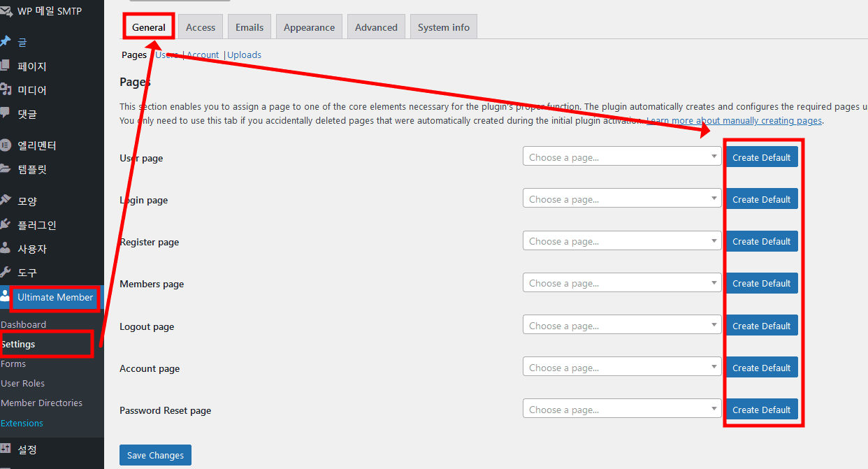Select the Appearance tab

[309, 27]
